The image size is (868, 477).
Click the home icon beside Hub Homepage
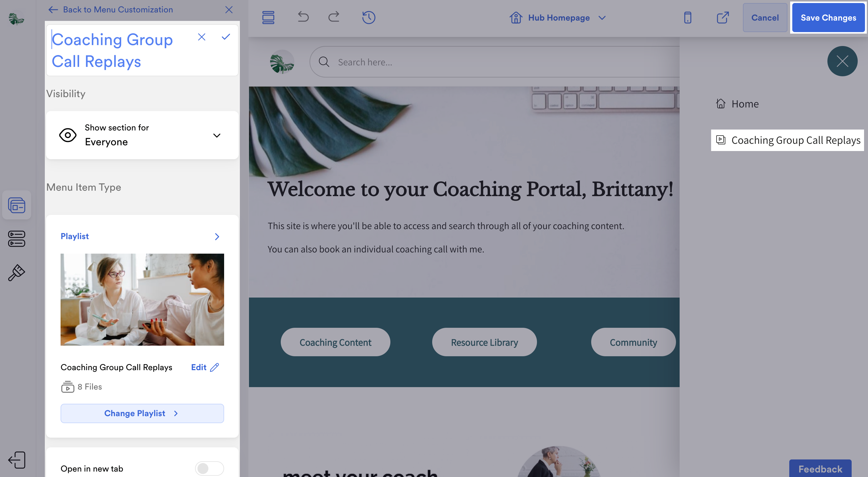[516, 17]
